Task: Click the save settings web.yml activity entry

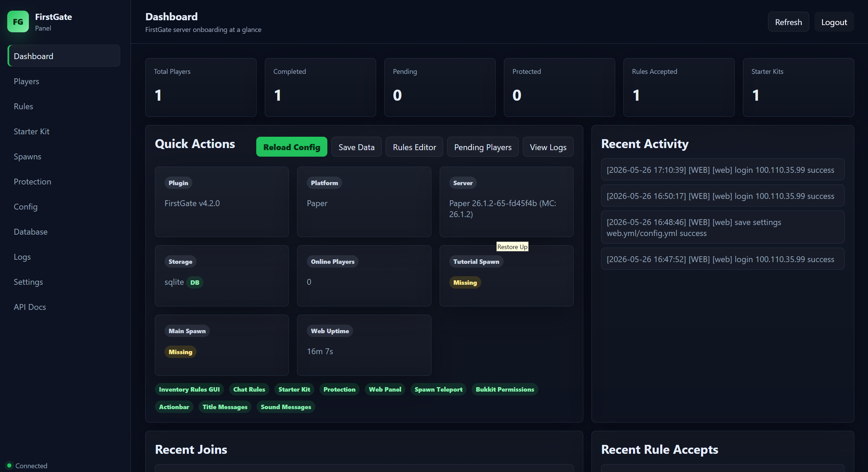Action: (723, 227)
